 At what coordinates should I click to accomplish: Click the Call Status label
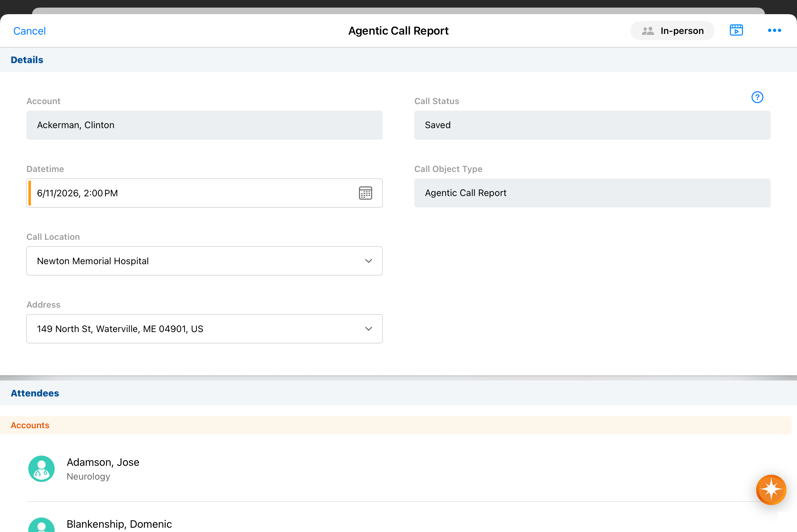click(x=437, y=101)
